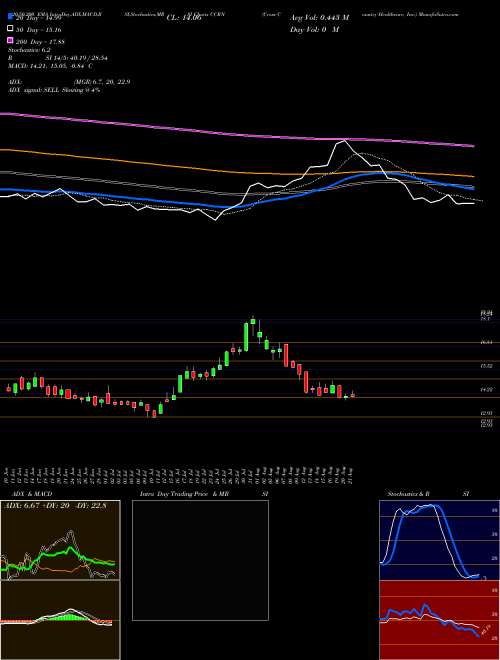The width and height of the screenshot is (500, 660).
Task: Click the magenta 200 Day legend swatch
Action: (x=10, y=41)
